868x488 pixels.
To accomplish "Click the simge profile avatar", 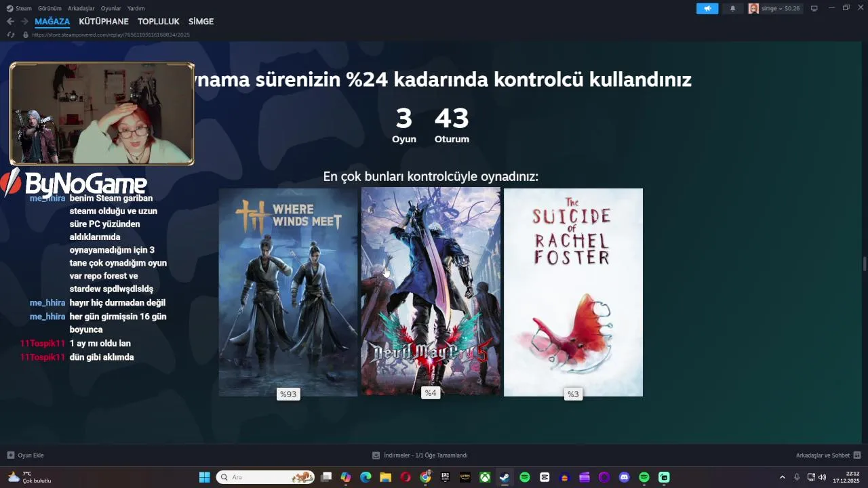I will [753, 8].
